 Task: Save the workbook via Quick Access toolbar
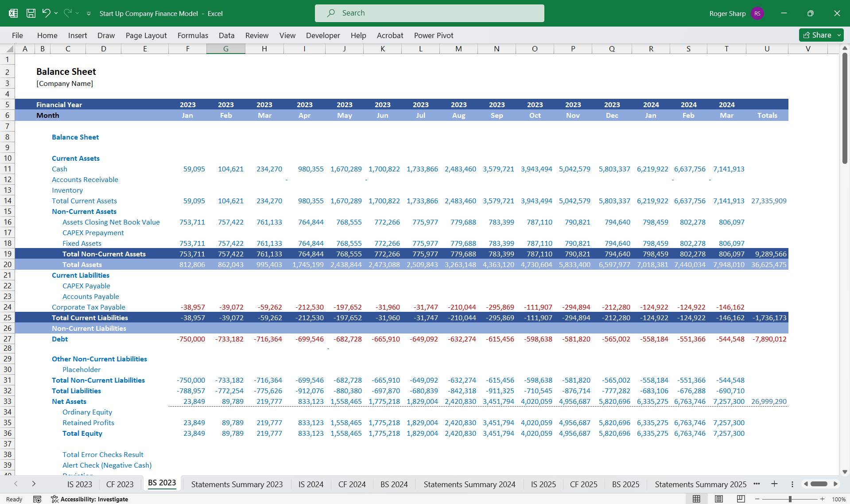31,13
